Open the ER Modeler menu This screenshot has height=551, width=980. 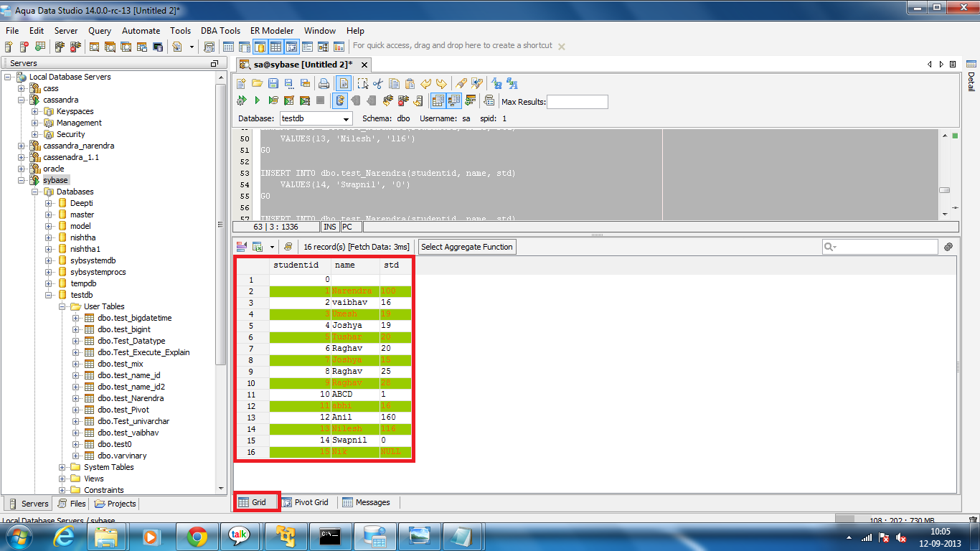tap(272, 31)
